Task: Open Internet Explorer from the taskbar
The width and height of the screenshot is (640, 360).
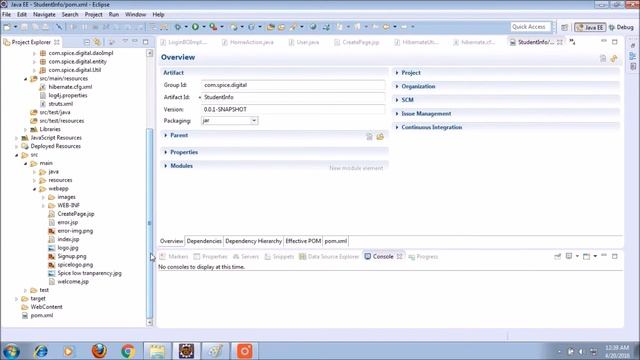Action: click(40, 351)
